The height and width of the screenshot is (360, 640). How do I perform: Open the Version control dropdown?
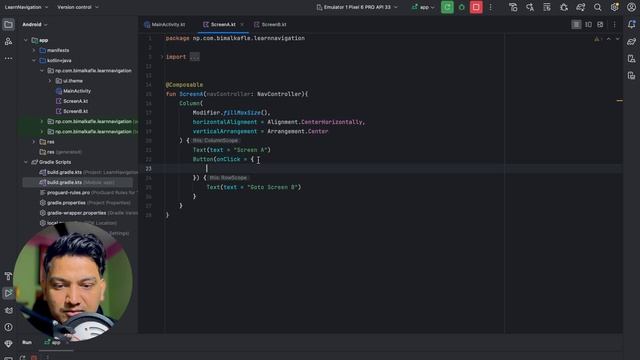(x=78, y=7)
